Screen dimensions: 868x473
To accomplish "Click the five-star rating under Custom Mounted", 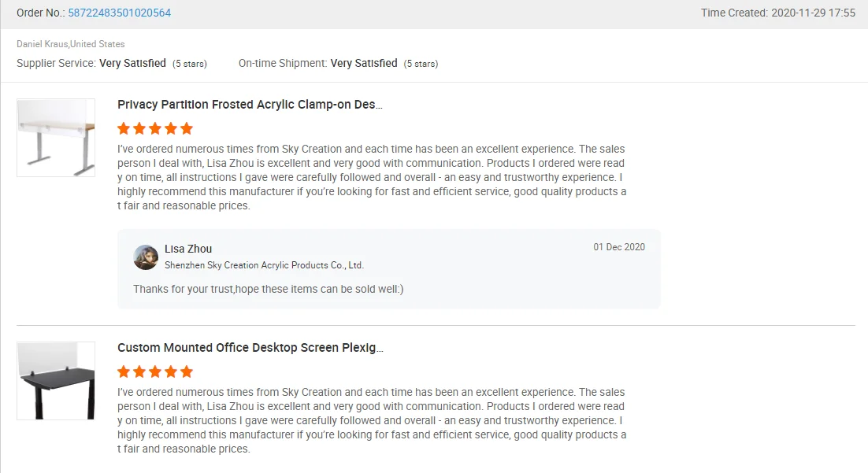I will point(155,371).
